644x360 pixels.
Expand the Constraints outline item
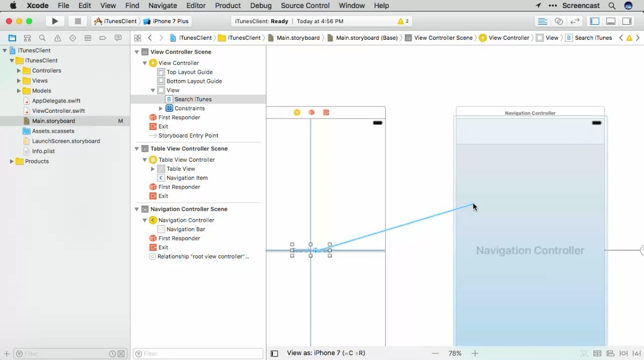[161, 109]
